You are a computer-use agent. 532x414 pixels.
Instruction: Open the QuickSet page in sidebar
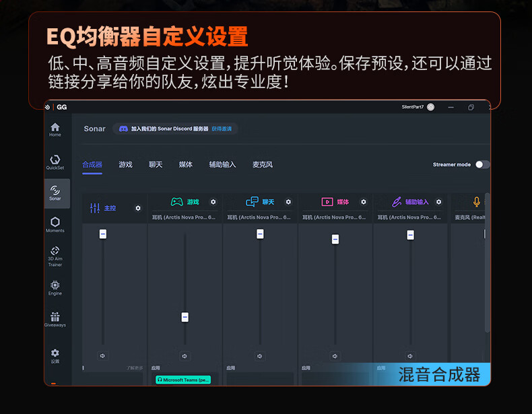pos(55,162)
